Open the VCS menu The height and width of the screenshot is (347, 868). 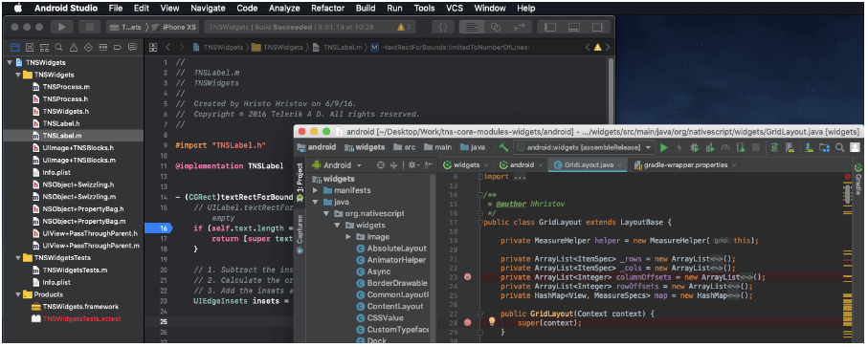pos(455,9)
